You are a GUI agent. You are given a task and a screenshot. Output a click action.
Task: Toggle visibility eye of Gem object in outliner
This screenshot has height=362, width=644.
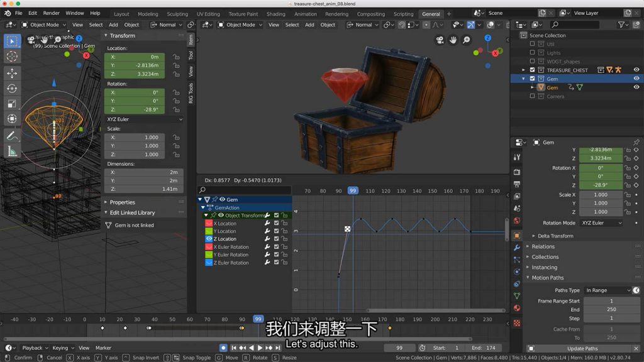click(x=636, y=87)
